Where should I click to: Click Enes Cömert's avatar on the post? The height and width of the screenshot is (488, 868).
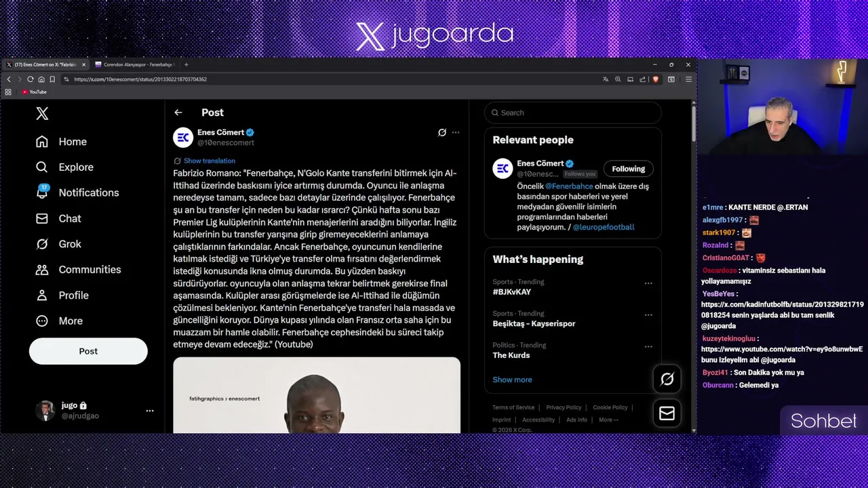point(183,138)
